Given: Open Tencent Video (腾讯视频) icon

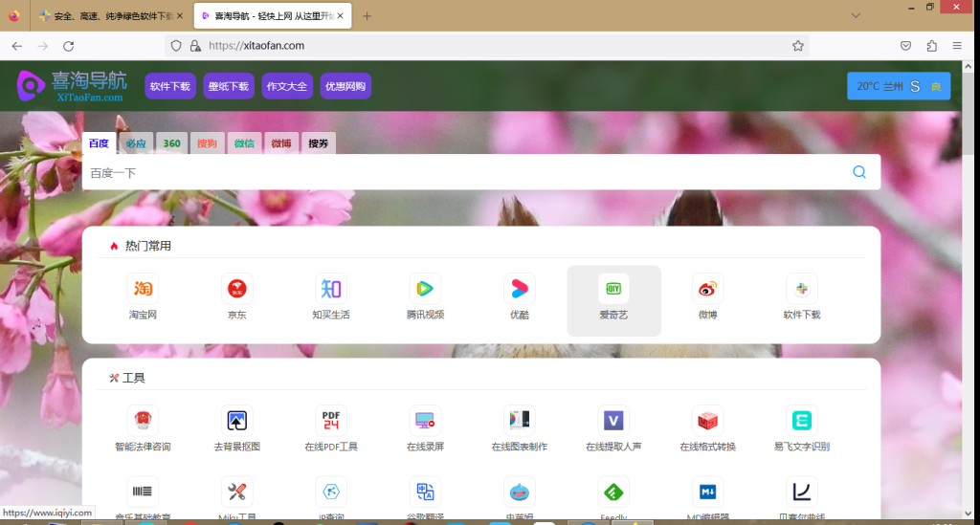Looking at the screenshot, I should click(425, 289).
